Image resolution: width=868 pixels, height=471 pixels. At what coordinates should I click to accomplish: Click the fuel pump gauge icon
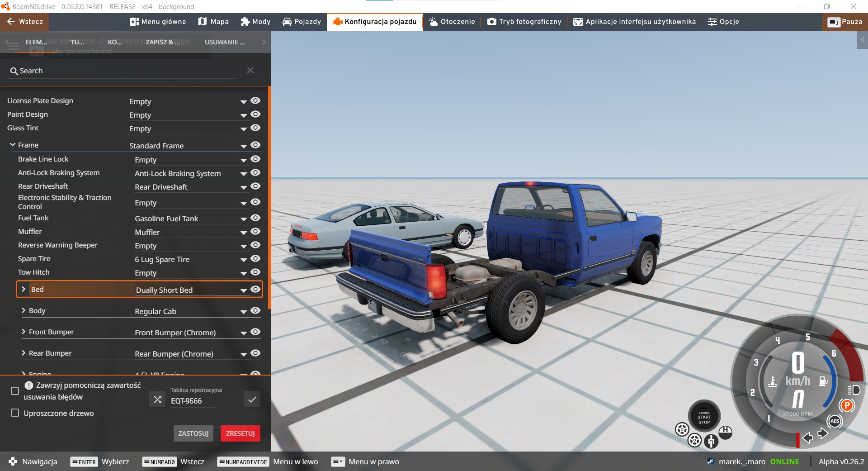pyautogui.click(x=823, y=381)
